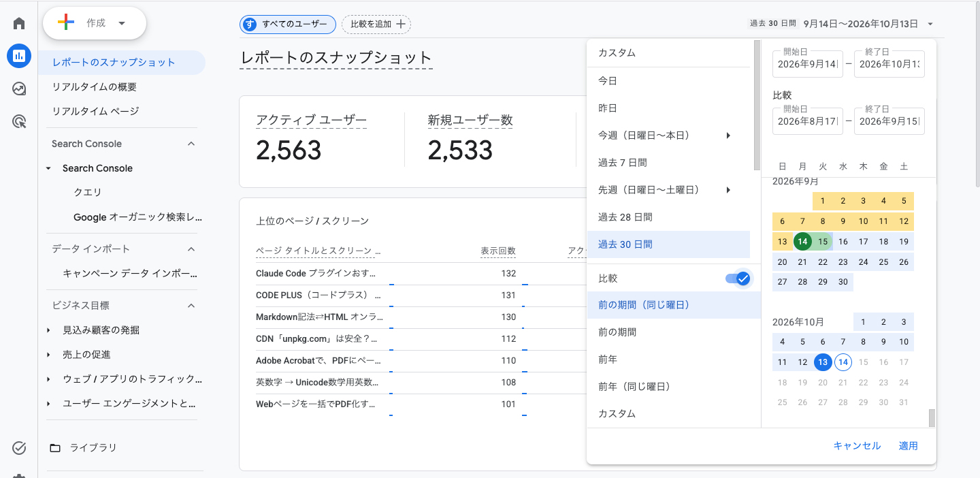Expand 売上の促進 tree item
This screenshot has height=478, width=980.
48,355
